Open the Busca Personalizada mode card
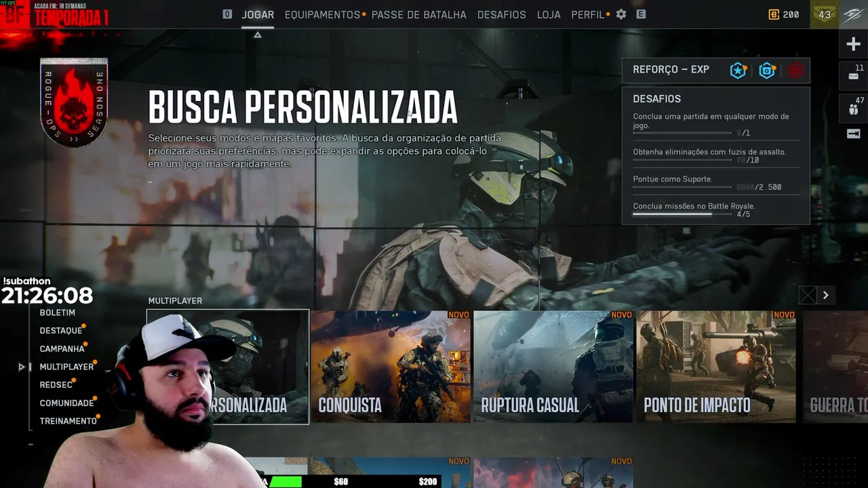The image size is (868, 488). point(228,367)
